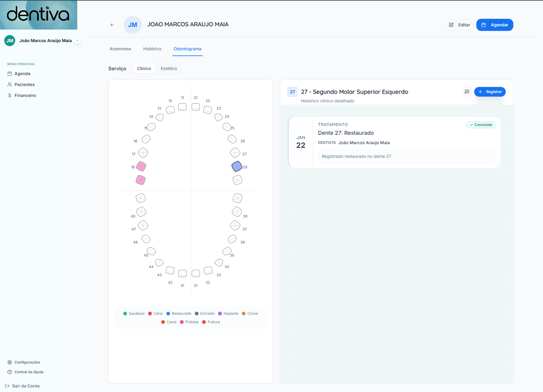
Task: Open the Anamnese tab
Action: pyautogui.click(x=120, y=49)
